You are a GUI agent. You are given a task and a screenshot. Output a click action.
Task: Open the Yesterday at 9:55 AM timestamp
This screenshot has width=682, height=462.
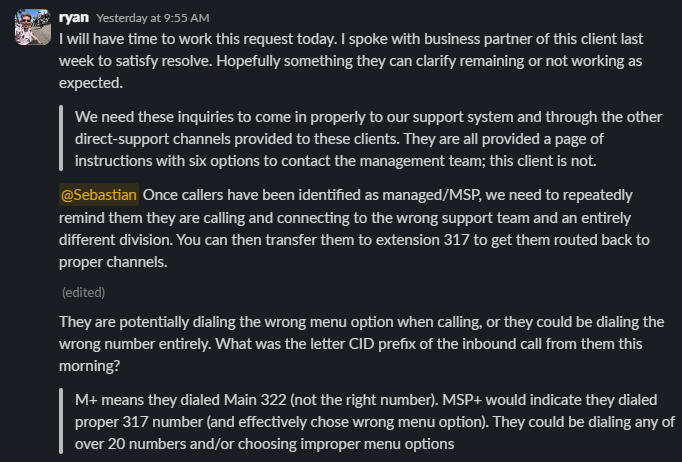[x=153, y=18]
